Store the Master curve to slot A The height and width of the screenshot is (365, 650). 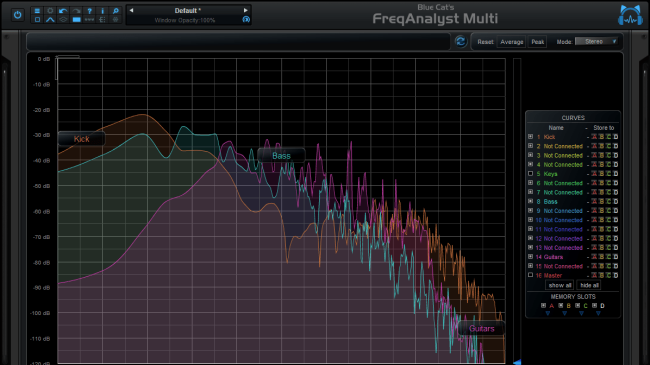pos(594,275)
